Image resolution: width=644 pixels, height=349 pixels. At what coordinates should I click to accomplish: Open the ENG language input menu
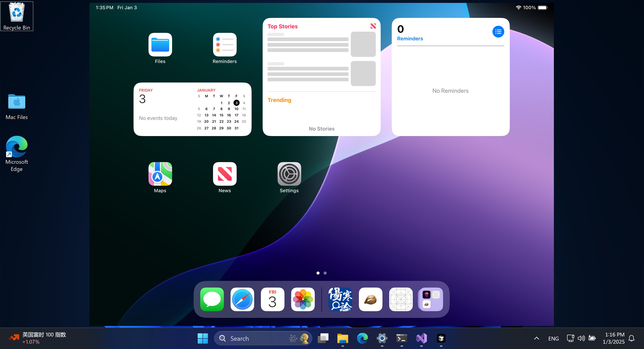click(x=553, y=338)
